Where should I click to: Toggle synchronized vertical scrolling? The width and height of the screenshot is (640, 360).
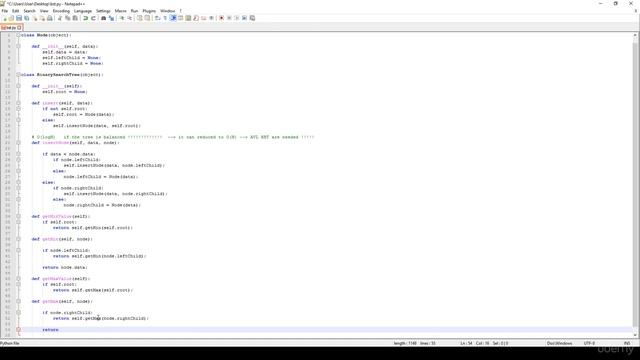(x=139, y=18)
